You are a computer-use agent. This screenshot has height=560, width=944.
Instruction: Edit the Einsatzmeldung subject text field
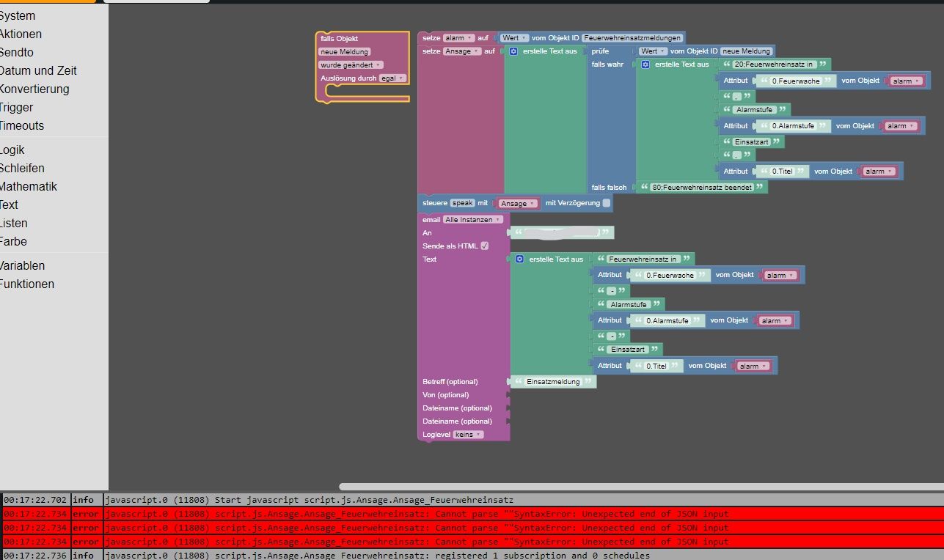coord(554,382)
